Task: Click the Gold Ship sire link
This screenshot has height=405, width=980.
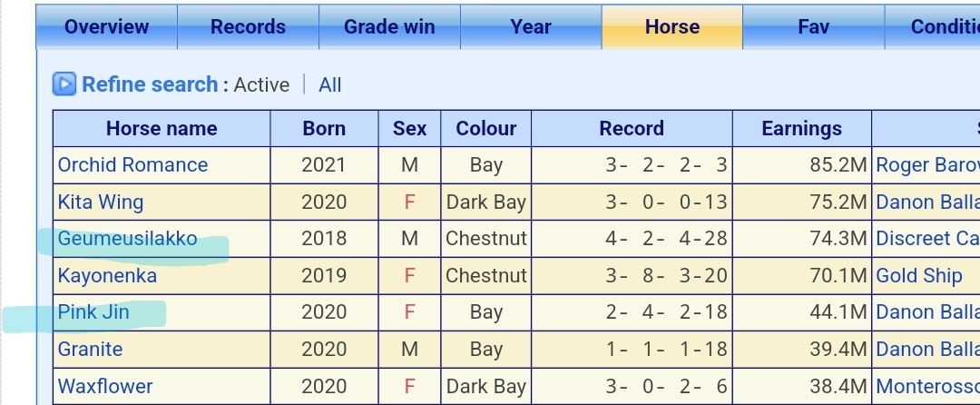Action: [x=918, y=276]
